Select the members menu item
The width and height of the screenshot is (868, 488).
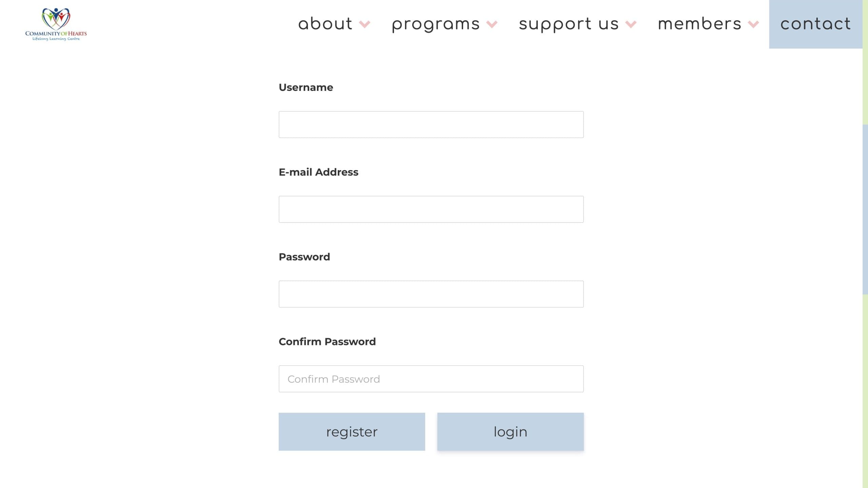pyautogui.click(x=699, y=24)
